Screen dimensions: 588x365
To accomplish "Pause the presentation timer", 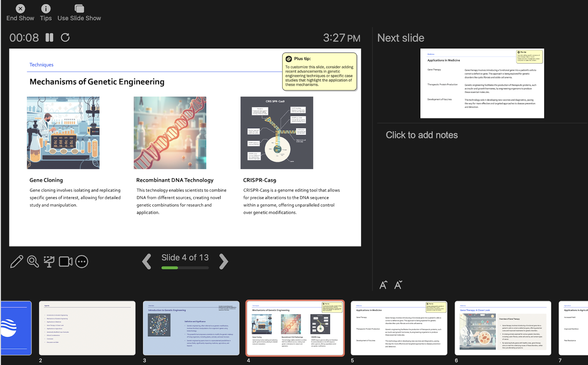I will [x=49, y=37].
